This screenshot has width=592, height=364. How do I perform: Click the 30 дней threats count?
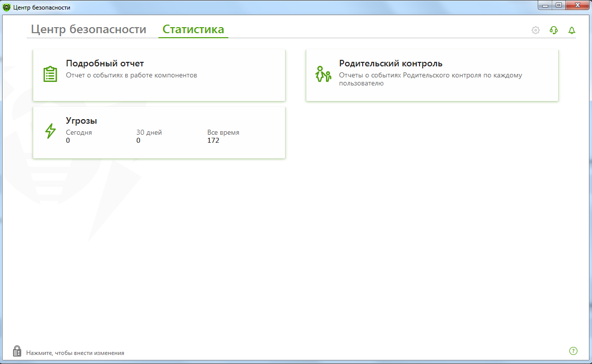pos(138,140)
